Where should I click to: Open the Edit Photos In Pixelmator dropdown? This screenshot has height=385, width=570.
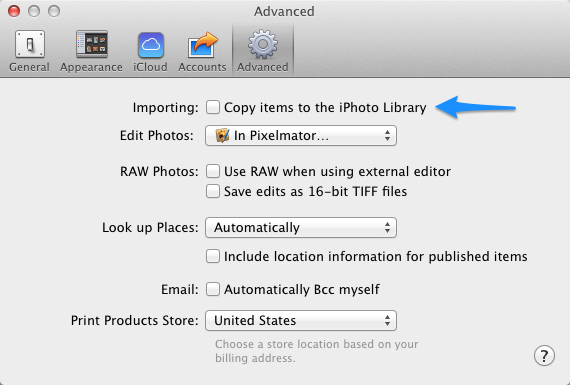click(x=301, y=136)
